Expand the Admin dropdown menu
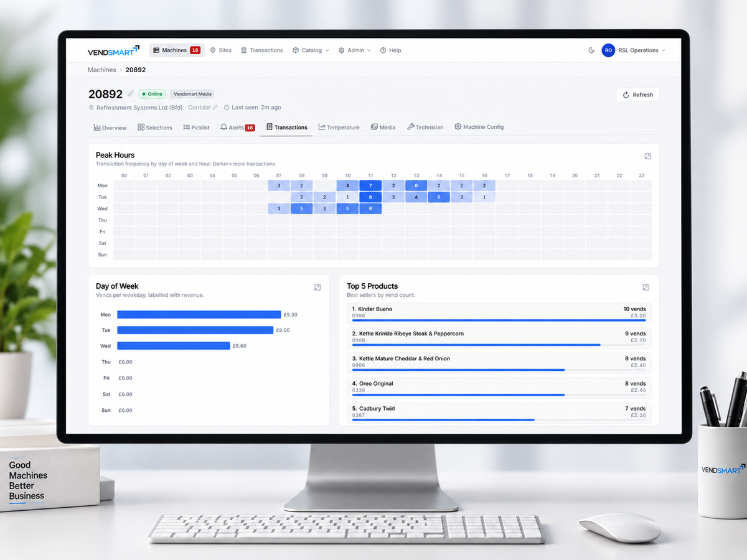The image size is (747, 560). [x=355, y=50]
